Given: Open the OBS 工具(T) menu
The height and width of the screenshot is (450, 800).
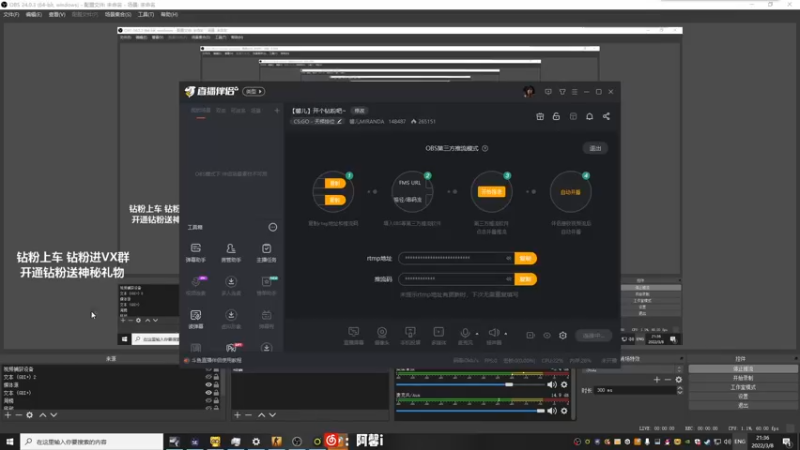Looking at the screenshot, I should coord(146,15).
